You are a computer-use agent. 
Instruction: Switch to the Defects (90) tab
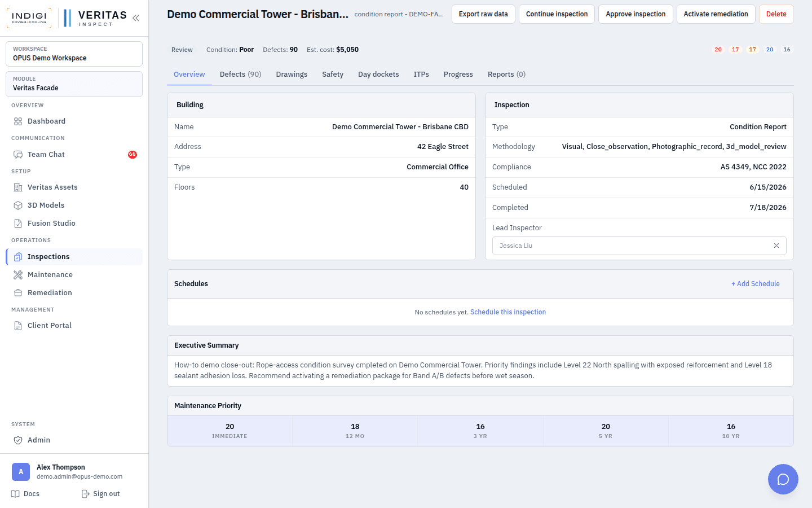pyautogui.click(x=240, y=75)
